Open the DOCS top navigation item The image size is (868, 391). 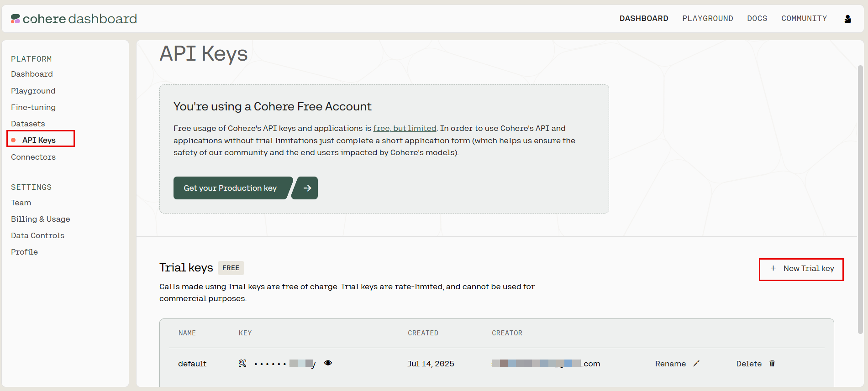pyautogui.click(x=757, y=19)
